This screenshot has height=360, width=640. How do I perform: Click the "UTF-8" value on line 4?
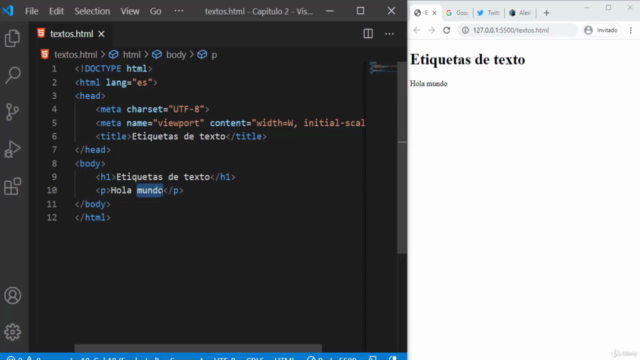pos(186,109)
